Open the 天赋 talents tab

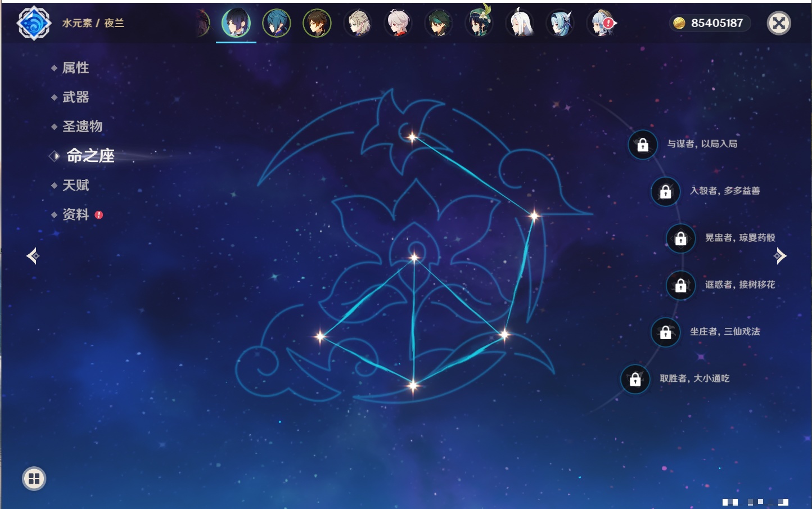pos(75,185)
